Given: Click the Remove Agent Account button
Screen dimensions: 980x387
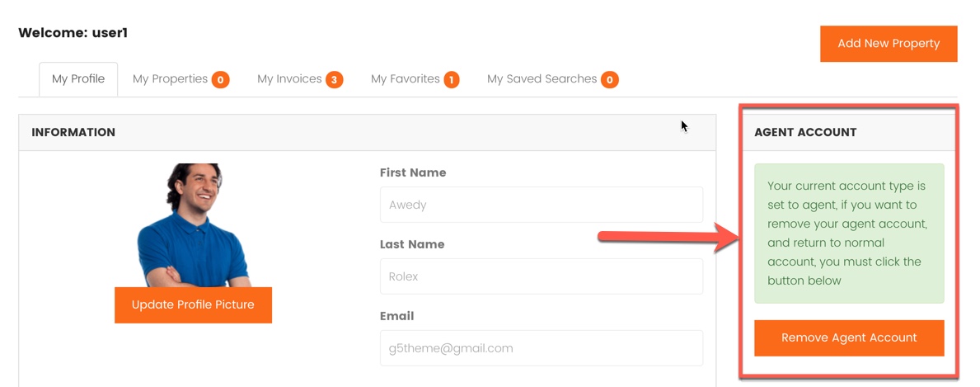Looking at the screenshot, I should (x=849, y=338).
